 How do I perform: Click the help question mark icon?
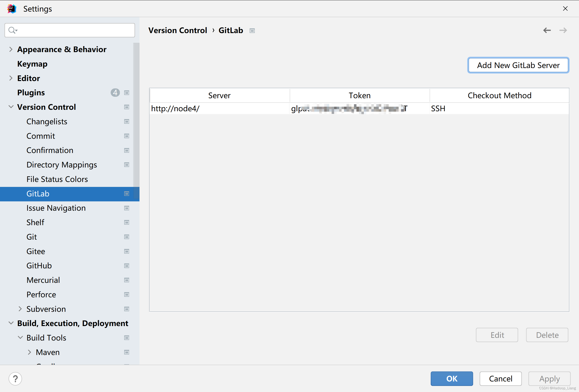coord(15,379)
